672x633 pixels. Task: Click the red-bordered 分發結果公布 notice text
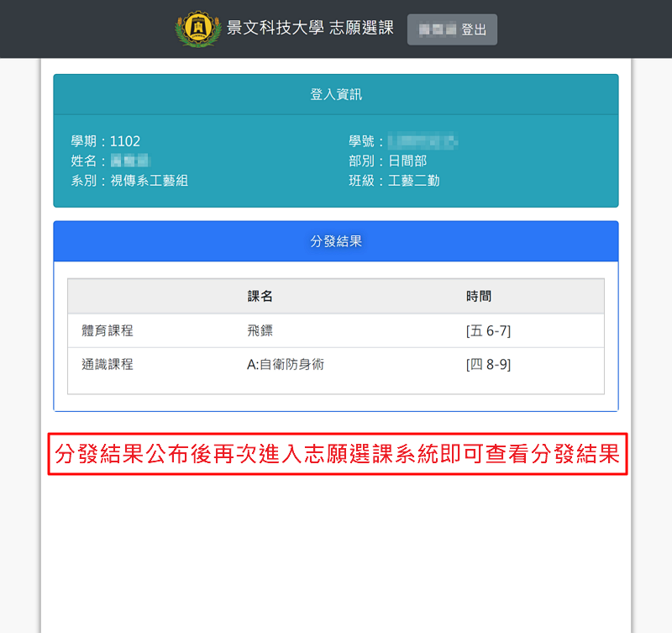[337, 455]
